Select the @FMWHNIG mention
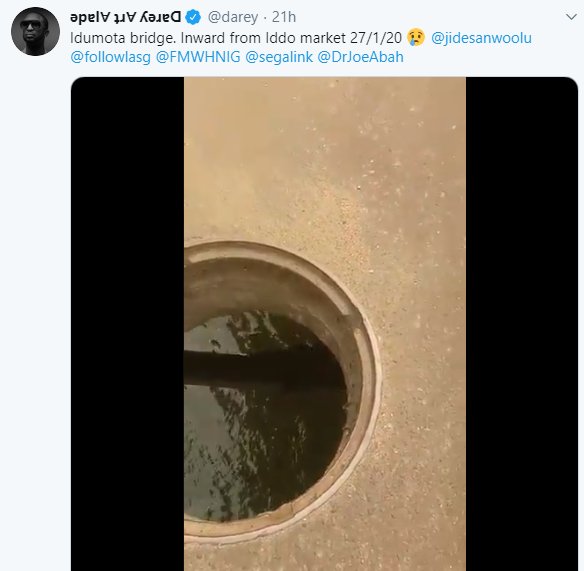 pyautogui.click(x=198, y=57)
